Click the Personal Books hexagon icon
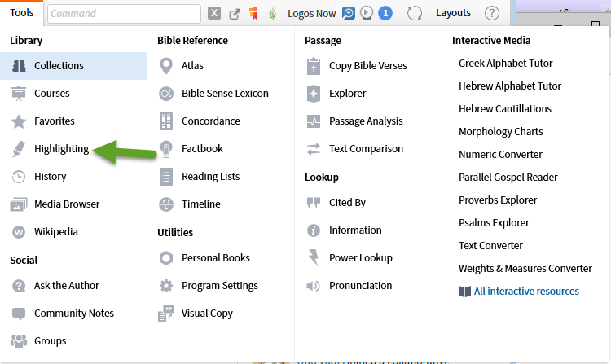This screenshot has height=364, width=611. (166, 258)
